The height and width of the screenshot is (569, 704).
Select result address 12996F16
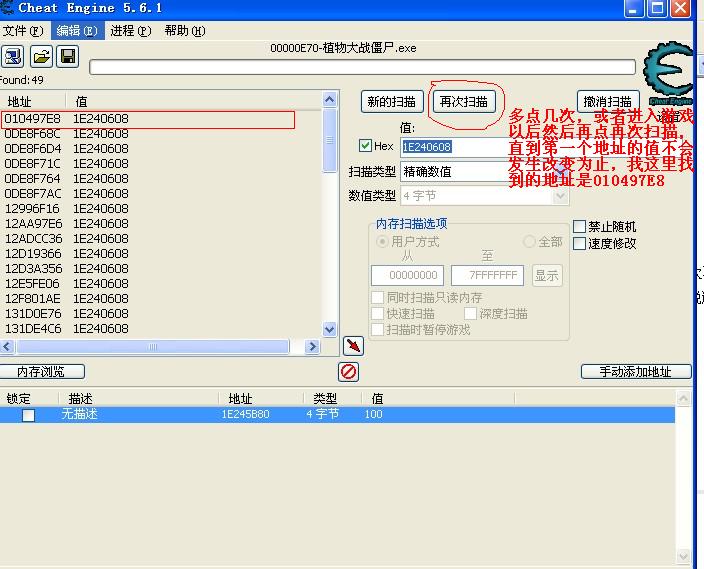coord(32,208)
